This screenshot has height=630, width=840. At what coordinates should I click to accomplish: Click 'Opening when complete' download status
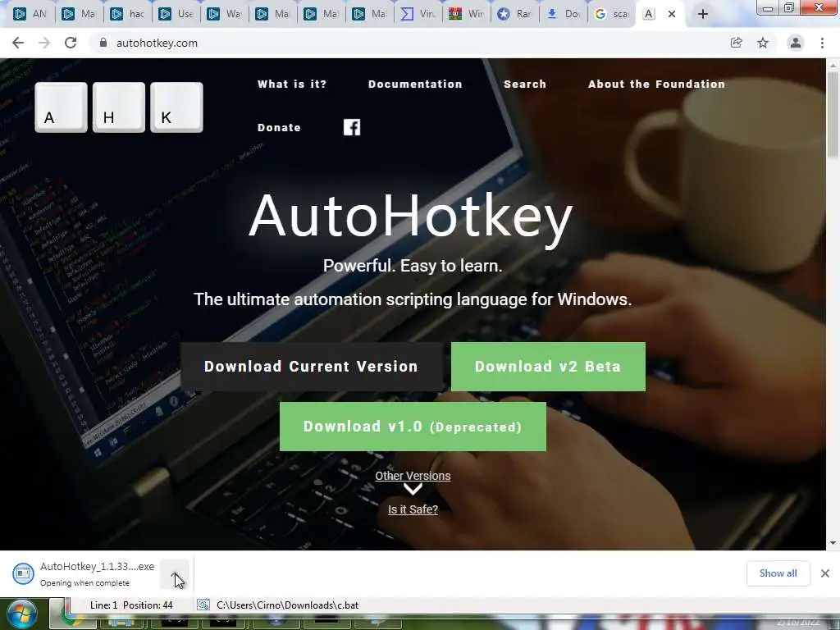coord(84,583)
